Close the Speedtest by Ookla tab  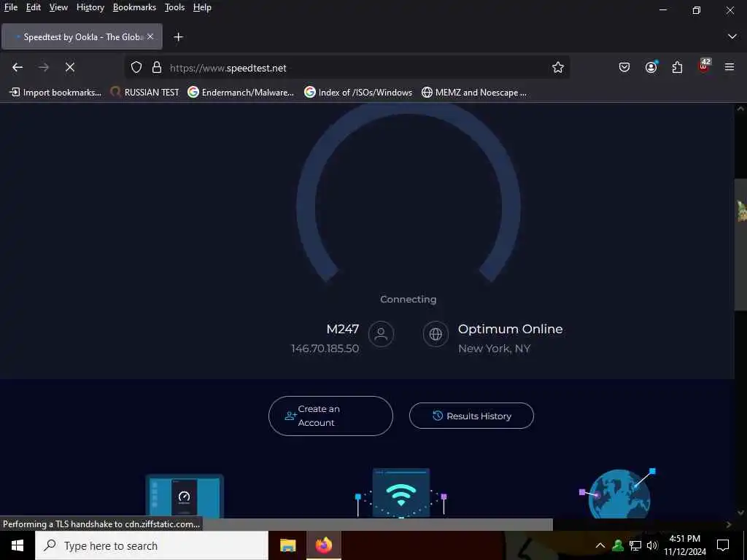150,36
